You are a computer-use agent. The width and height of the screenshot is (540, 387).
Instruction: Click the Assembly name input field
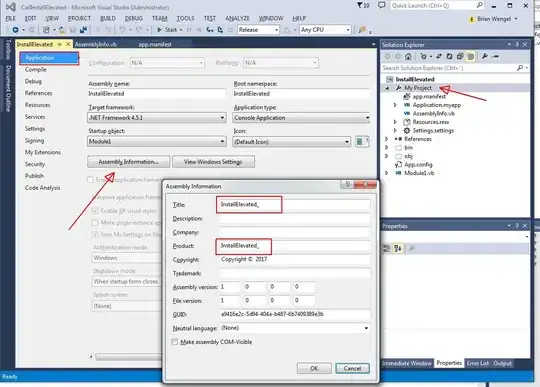[157, 94]
